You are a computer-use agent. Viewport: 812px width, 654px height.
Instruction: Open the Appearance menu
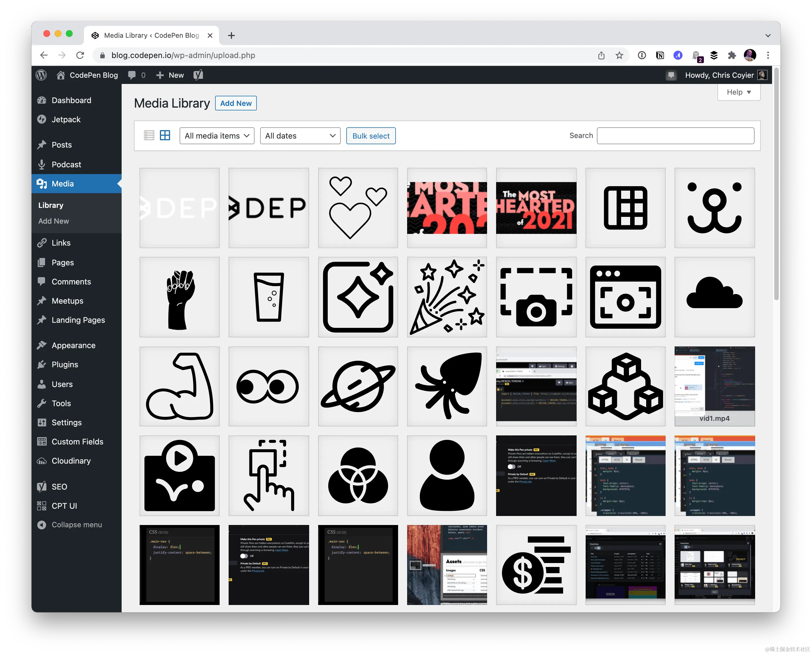tap(73, 345)
